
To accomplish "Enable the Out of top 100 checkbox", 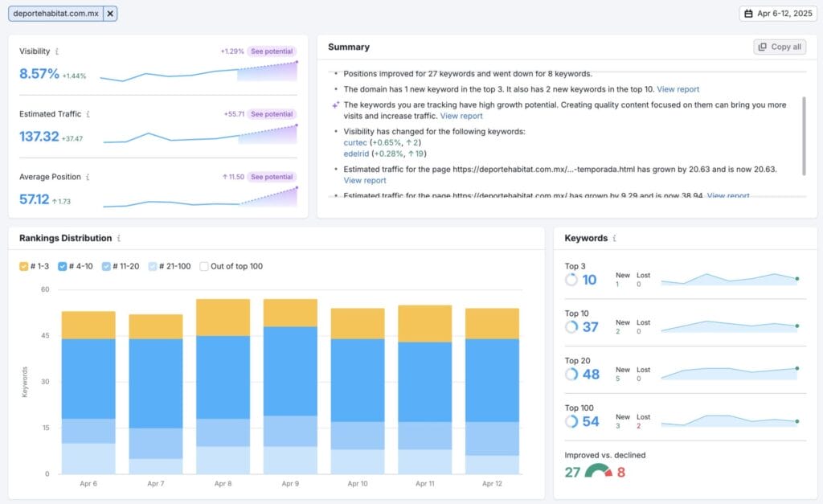I will coord(204,266).
